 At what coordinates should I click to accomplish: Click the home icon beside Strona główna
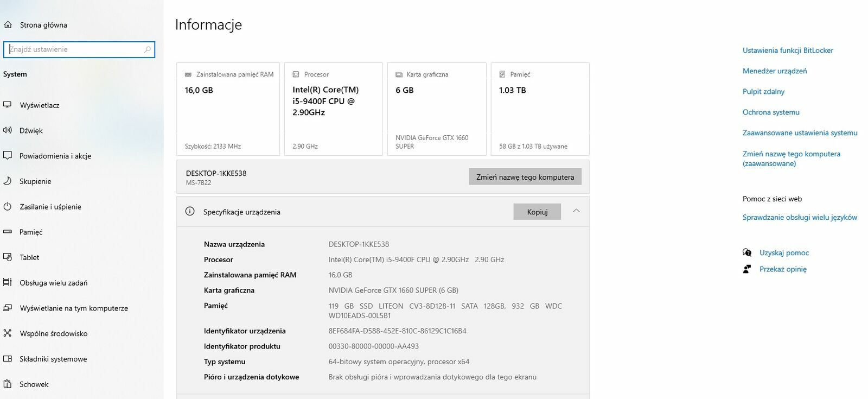pos(8,25)
